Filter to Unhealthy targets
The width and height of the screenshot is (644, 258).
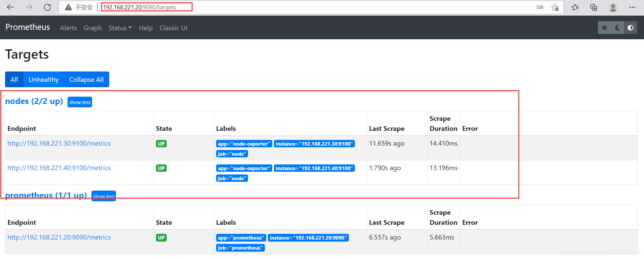pyautogui.click(x=44, y=80)
